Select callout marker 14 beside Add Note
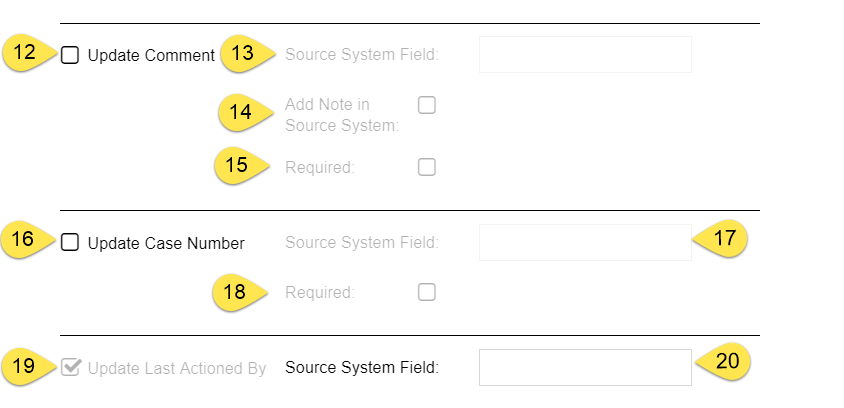Image resolution: width=844 pixels, height=408 pixels. (241, 112)
